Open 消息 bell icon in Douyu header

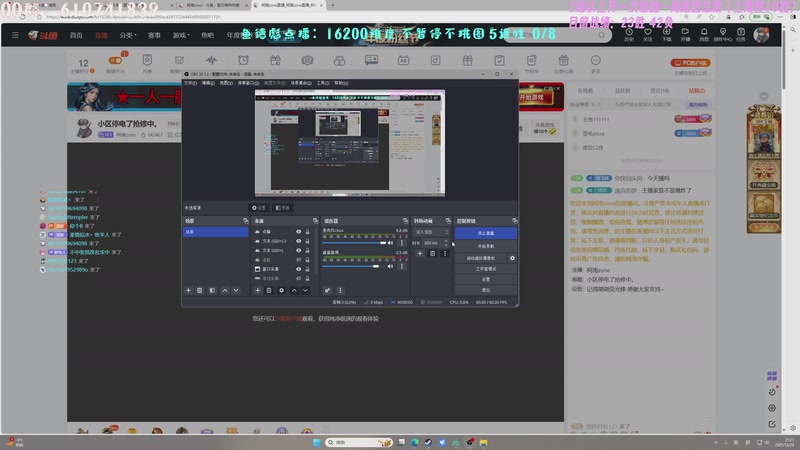click(x=704, y=34)
